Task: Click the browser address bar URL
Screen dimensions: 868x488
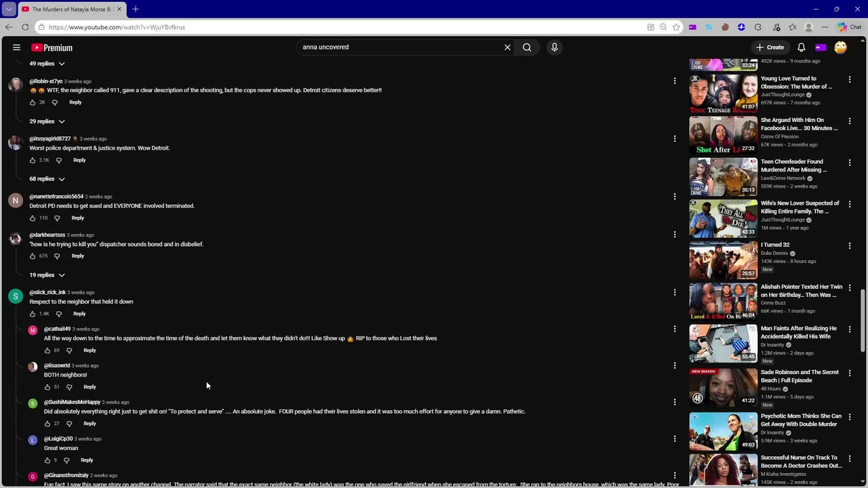Action: (x=117, y=27)
